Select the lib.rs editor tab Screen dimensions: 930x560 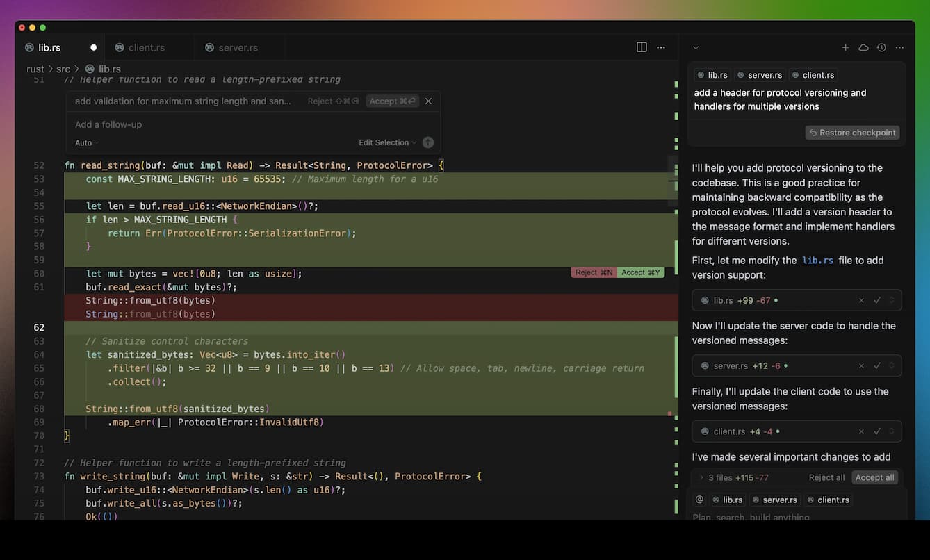point(49,47)
